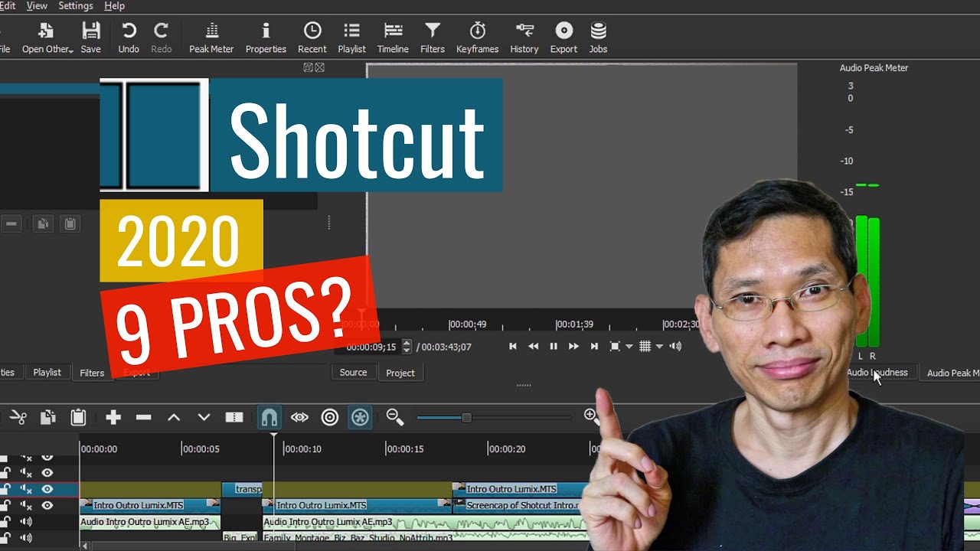Switch to the Source tab
This screenshot has height=551, width=980.
click(353, 373)
